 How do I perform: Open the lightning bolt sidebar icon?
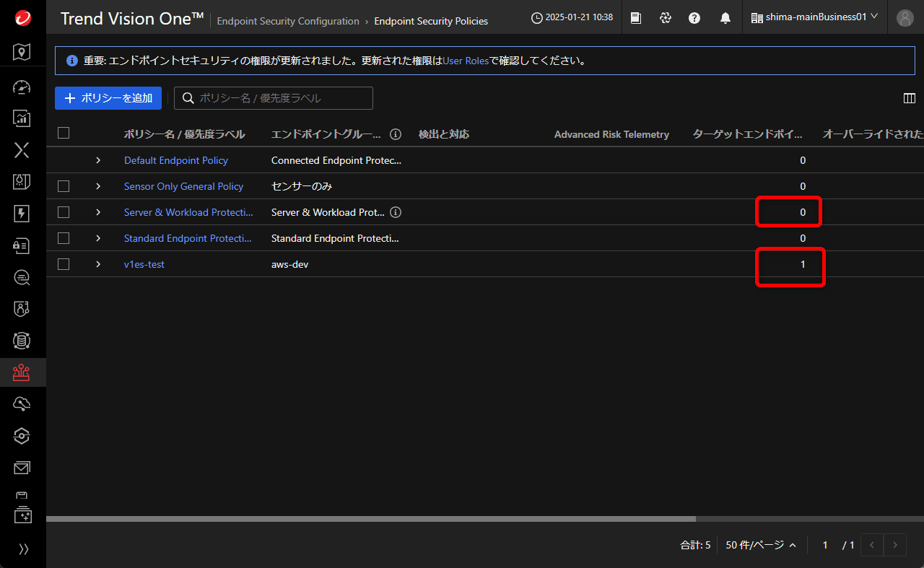[x=22, y=214]
